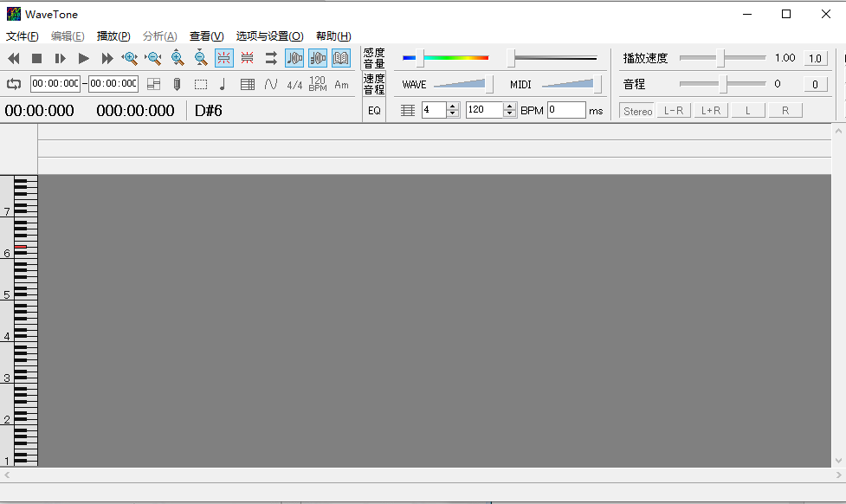Switch to the EQ tab

pos(373,110)
